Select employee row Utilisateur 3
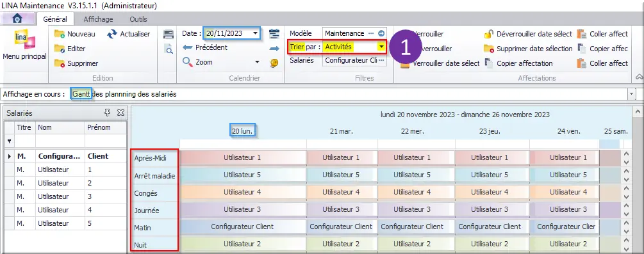 point(65,196)
